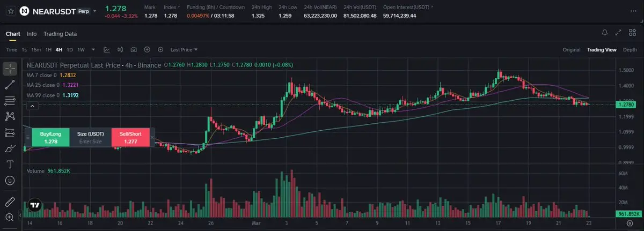
Task: Switch to Trading View chart
Action: pyautogui.click(x=602, y=50)
